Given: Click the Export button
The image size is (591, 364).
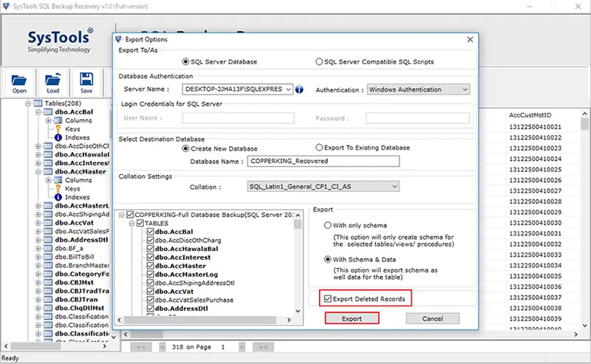Looking at the screenshot, I should click(x=352, y=318).
